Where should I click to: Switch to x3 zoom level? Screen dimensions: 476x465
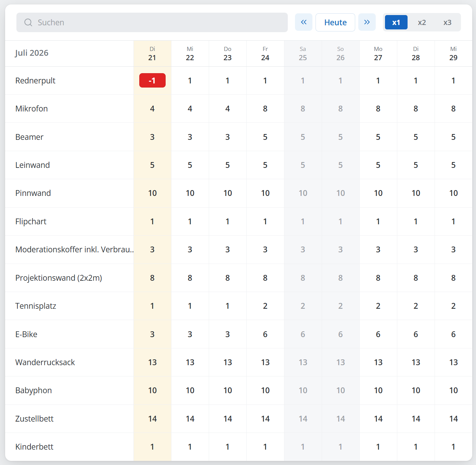[447, 22]
